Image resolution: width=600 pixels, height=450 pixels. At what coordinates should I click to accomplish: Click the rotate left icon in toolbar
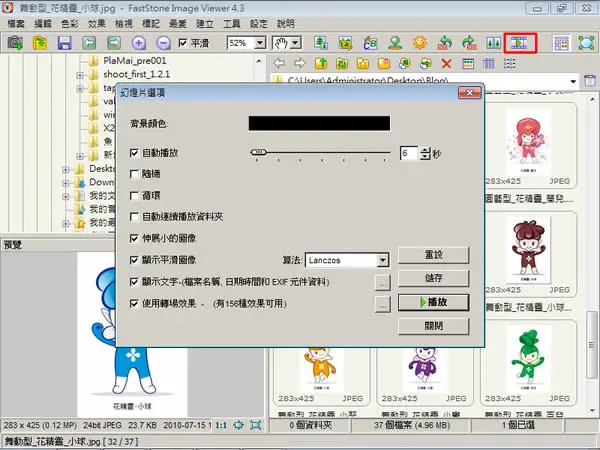445,43
